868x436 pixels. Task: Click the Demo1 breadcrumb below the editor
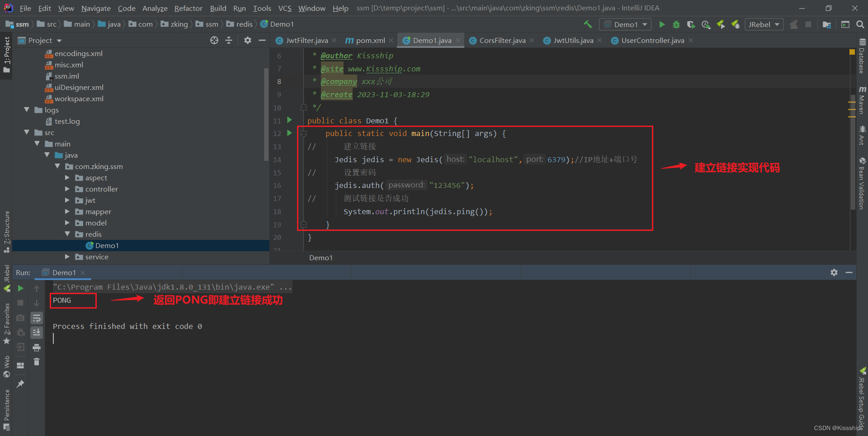point(321,258)
